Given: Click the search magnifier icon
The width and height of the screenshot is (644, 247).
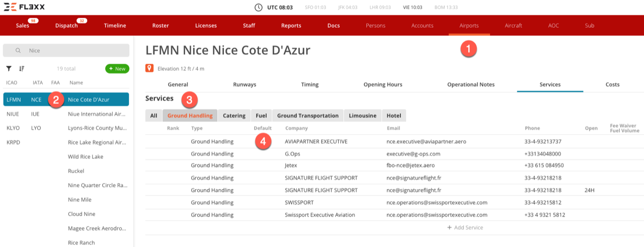Looking at the screenshot, I should 18,50.
